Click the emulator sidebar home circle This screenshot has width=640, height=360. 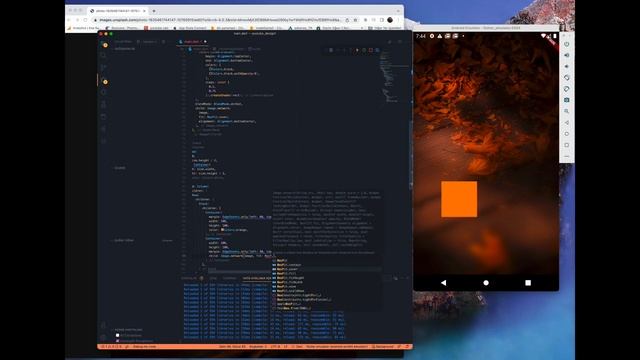(x=567, y=133)
